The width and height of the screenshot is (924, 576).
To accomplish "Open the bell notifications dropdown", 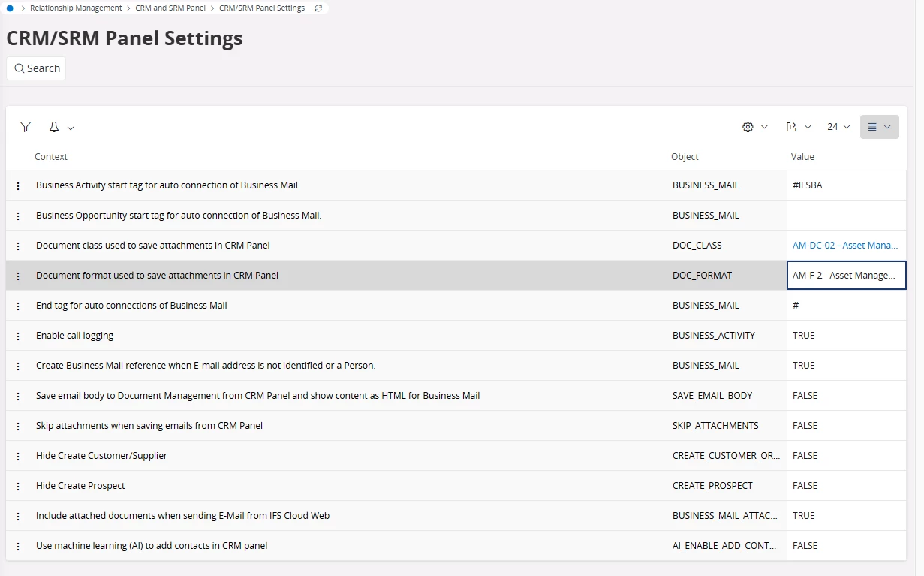I will (61, 128).
